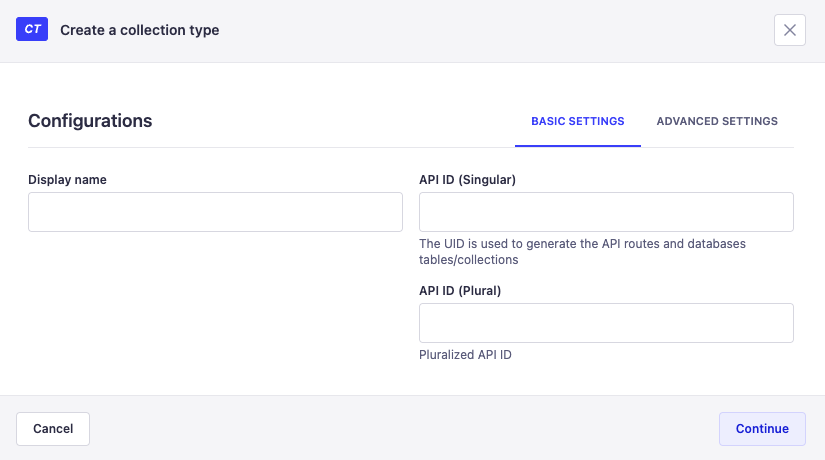The height and width of the screenshot is (460, 825).
Task: Click the UID description helper text
Action: point(582,251)
